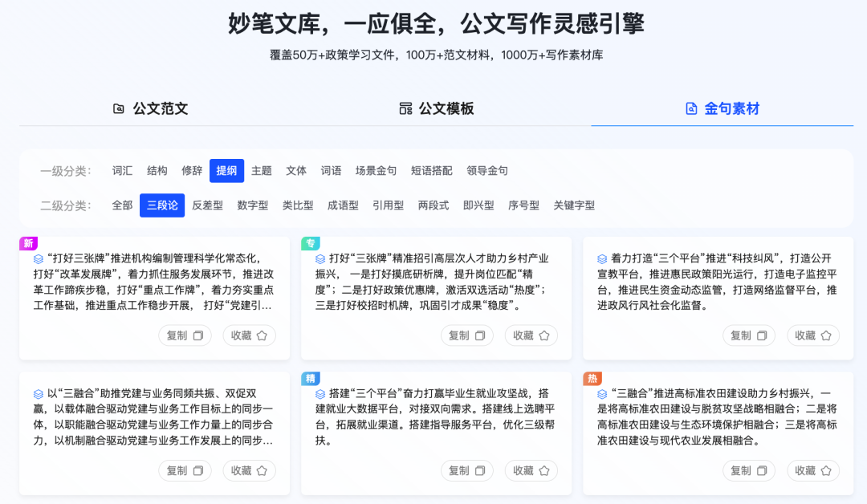Toggle the 全部 filter in 二级分类
Image resolution: width=867 pixels, height=504 pixels.
pos(121,205)
